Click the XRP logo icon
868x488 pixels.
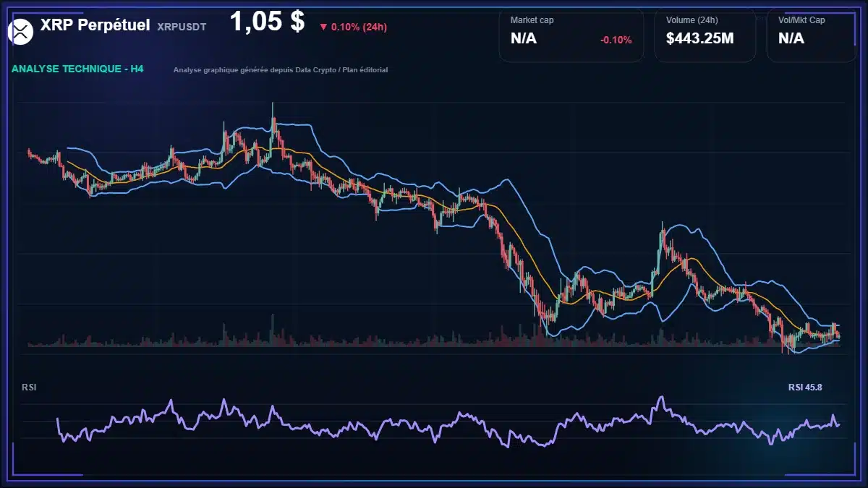pos(21,31)
